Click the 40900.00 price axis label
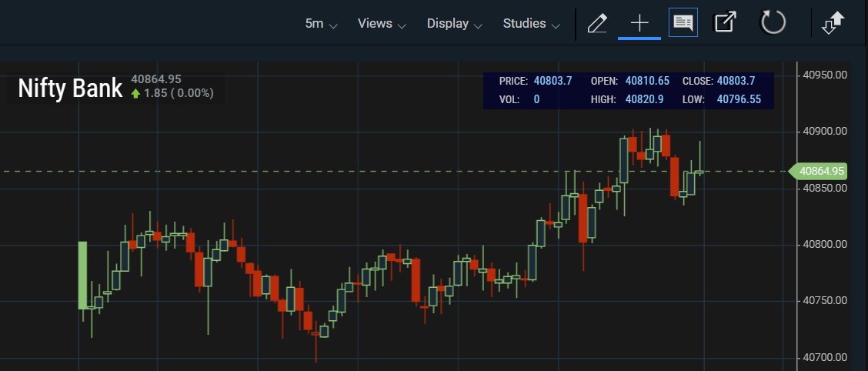The width and height of the screenshot is (868, 371). point(825,131)
